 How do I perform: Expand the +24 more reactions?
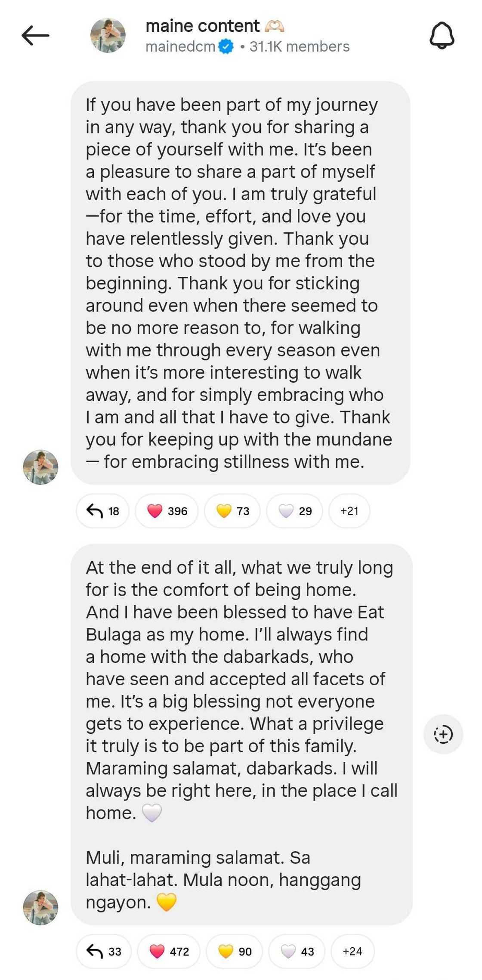click(x=352, y=951)
